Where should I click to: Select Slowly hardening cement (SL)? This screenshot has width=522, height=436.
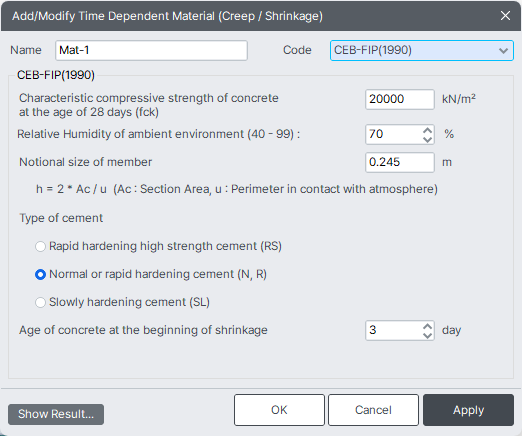click(40, 302)
